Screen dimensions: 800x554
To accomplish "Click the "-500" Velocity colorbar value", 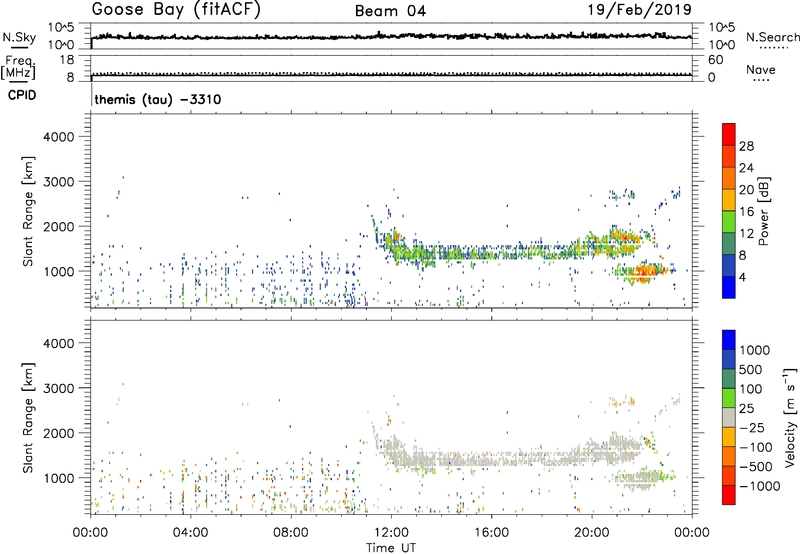I will coord(756,467).
